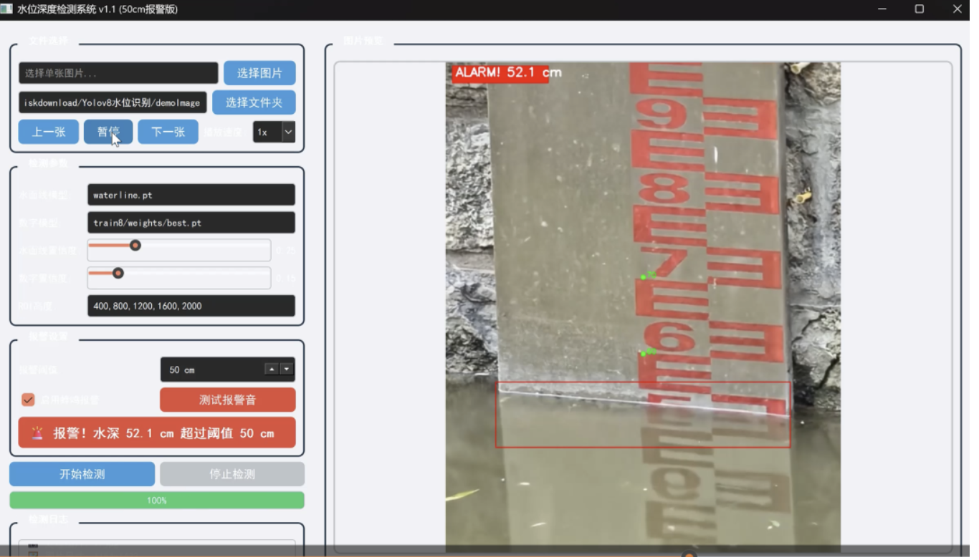Screen dimensions: 979x560
Task: Click the 0.25 waterline confidence value
Action: click(286, 251)
